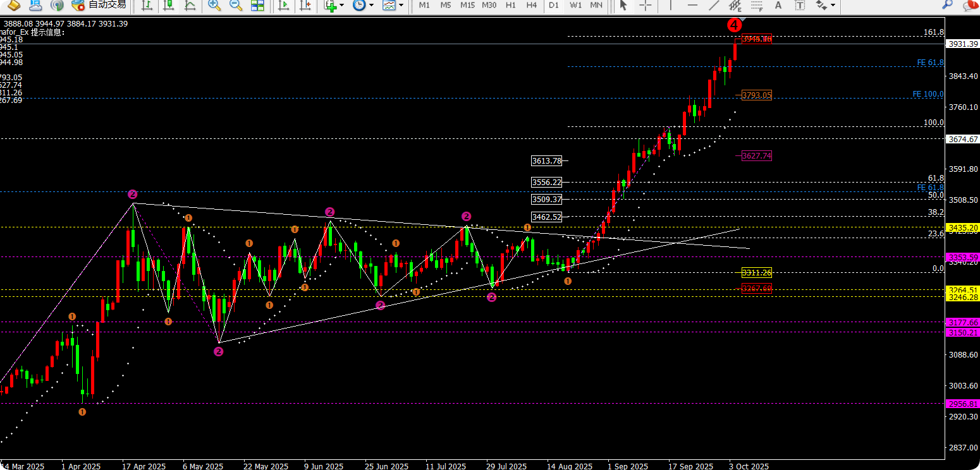Toggle chart shift icon

(305, 5)
